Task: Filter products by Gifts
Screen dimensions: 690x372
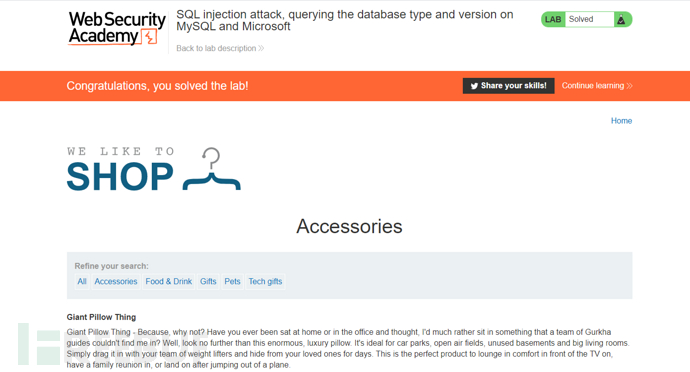Action: point(208,281)
